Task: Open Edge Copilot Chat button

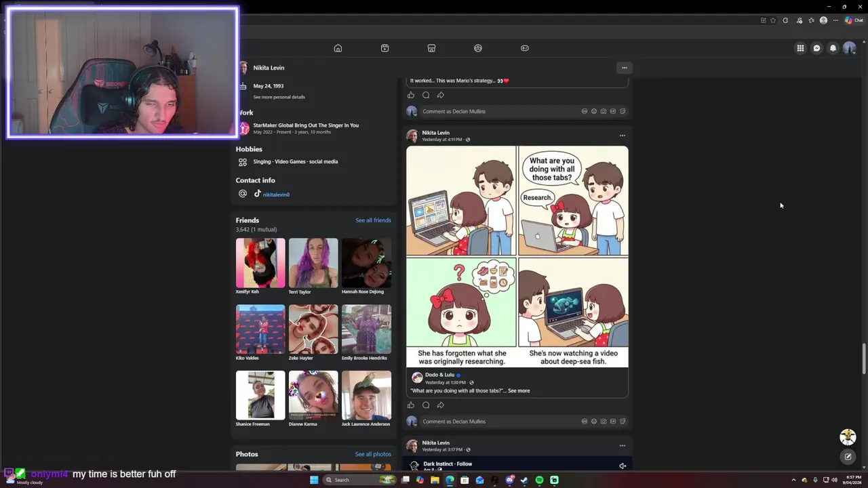Action: click(854, 20)
